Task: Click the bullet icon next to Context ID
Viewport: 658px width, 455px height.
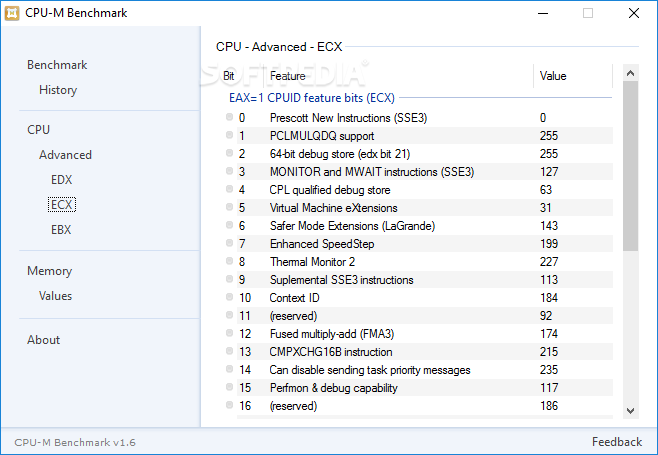Action: (229, 297)
